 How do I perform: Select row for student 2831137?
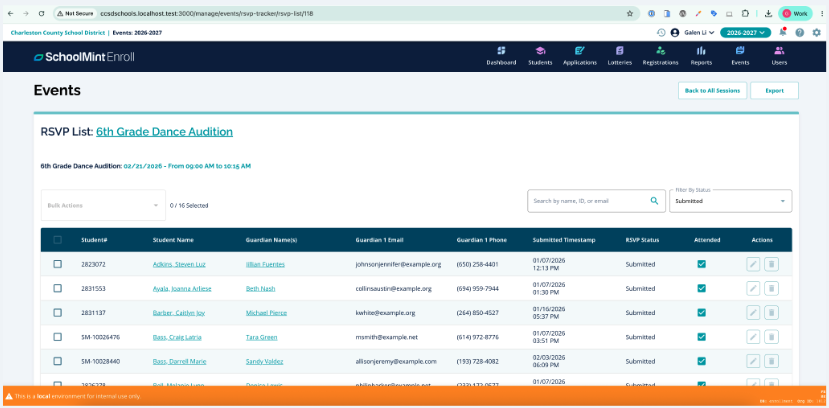coord(58,313)
